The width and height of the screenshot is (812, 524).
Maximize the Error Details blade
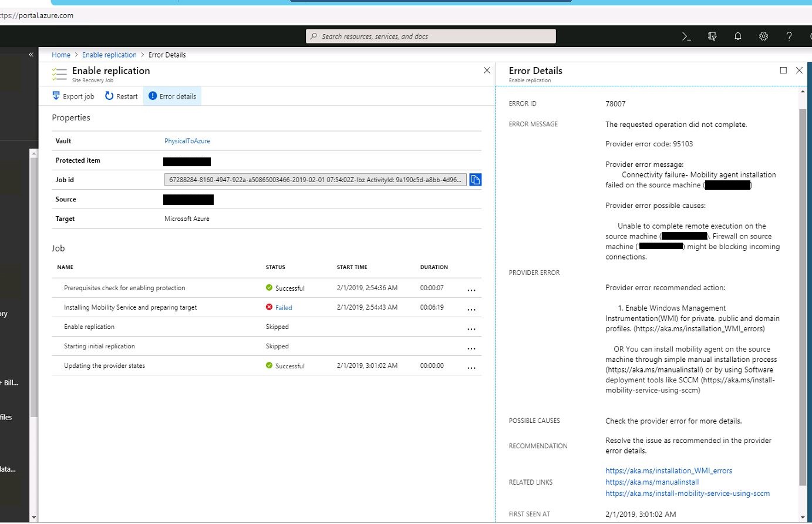coord(783,70)
